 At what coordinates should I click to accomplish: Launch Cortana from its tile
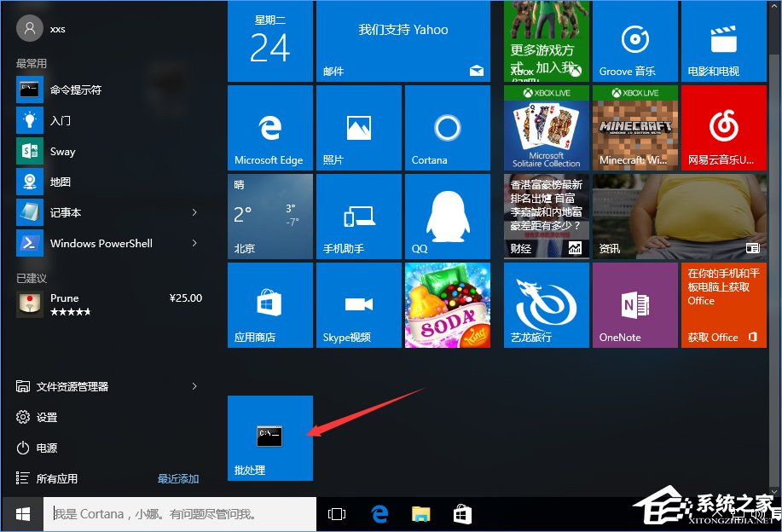point(447,128)
